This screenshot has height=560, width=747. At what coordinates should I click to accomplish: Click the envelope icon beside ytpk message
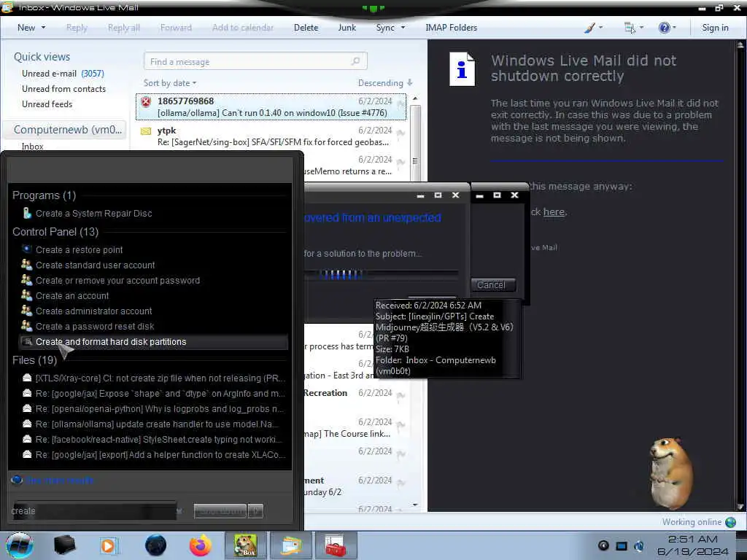click(x=146, y=131)
